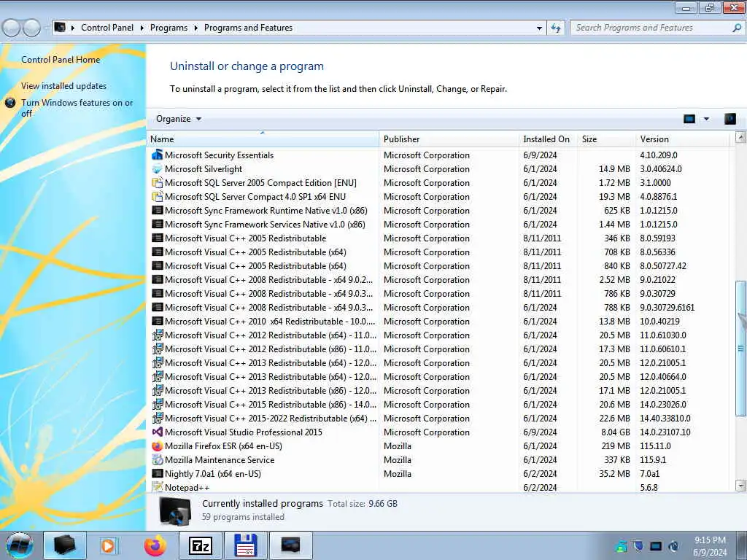Sort by the Version column header
This screenshot has height=560, width=747.
pos(682,139)
